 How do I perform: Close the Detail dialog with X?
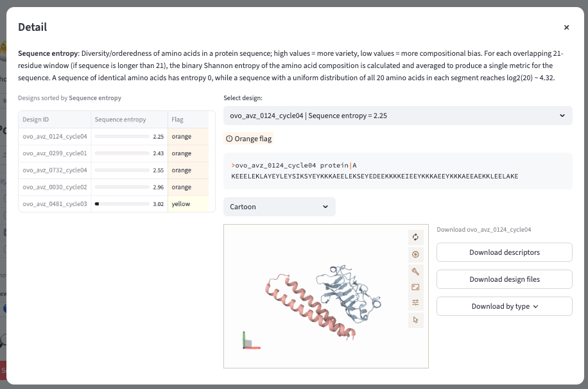point(566,28)
